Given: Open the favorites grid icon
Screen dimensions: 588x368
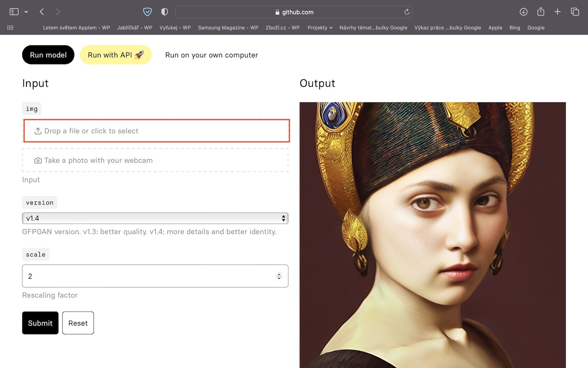Looking at the screenshot, I should [x=10, y=28].
